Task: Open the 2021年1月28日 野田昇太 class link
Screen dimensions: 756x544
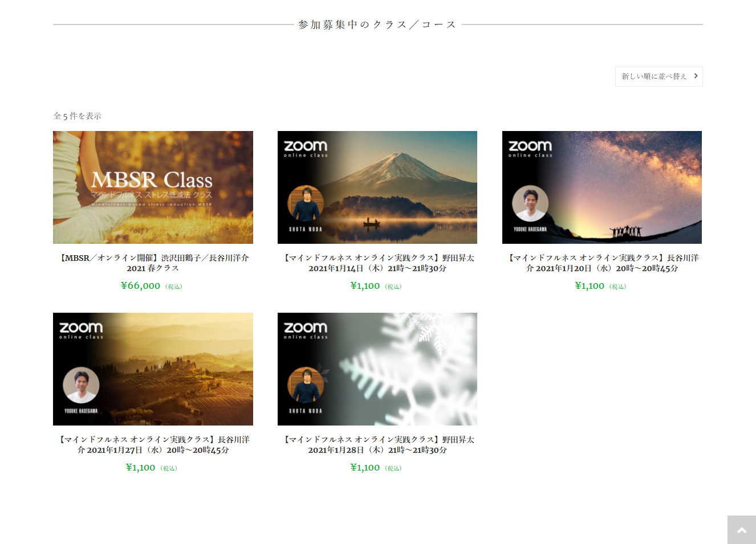Action: (377, 444)
